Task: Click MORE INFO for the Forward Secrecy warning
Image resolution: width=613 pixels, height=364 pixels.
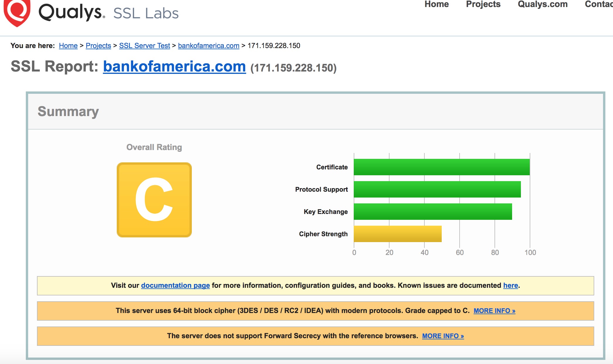Action: pos(443,336)
